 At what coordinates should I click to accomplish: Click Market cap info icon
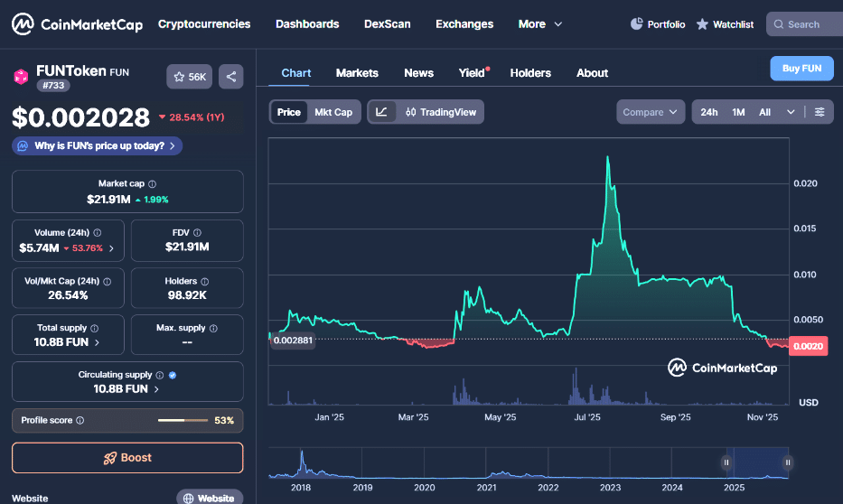pyautogui.click(x=152, y=183)
